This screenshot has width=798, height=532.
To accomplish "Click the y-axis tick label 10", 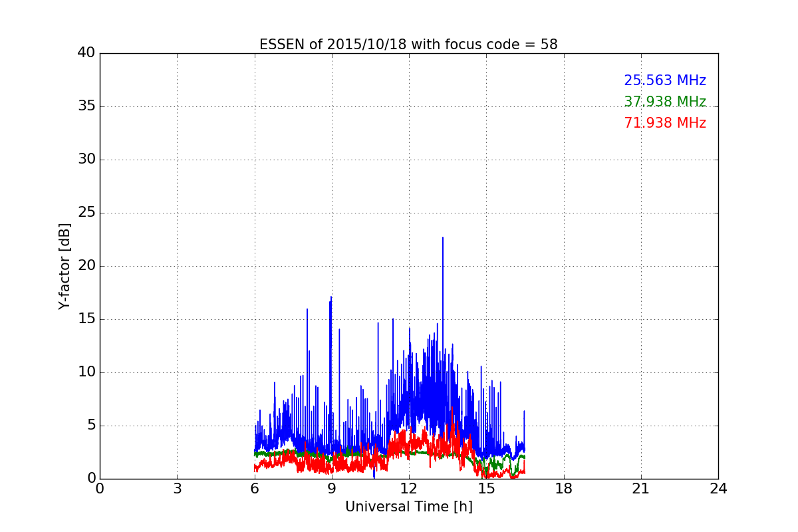I will coord(86,372).
